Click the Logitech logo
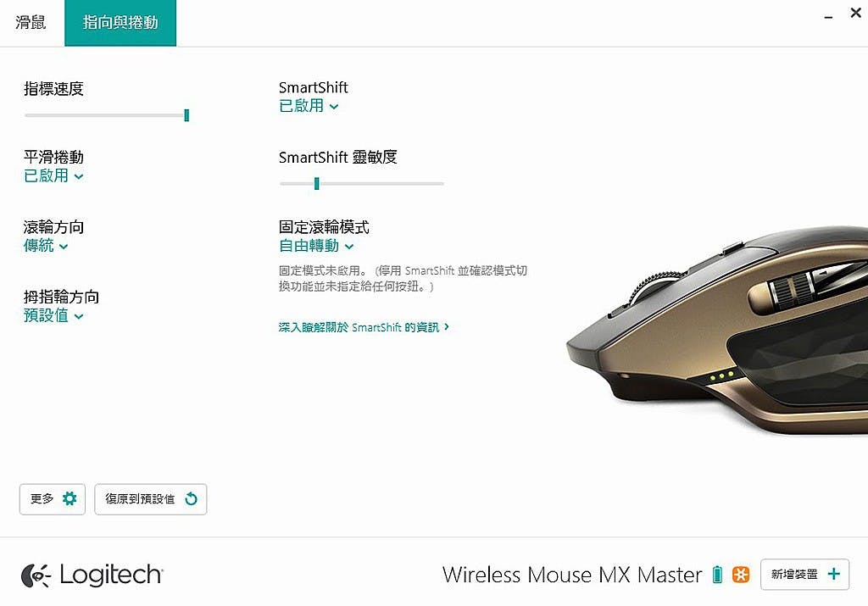 [x=92, y=575]
